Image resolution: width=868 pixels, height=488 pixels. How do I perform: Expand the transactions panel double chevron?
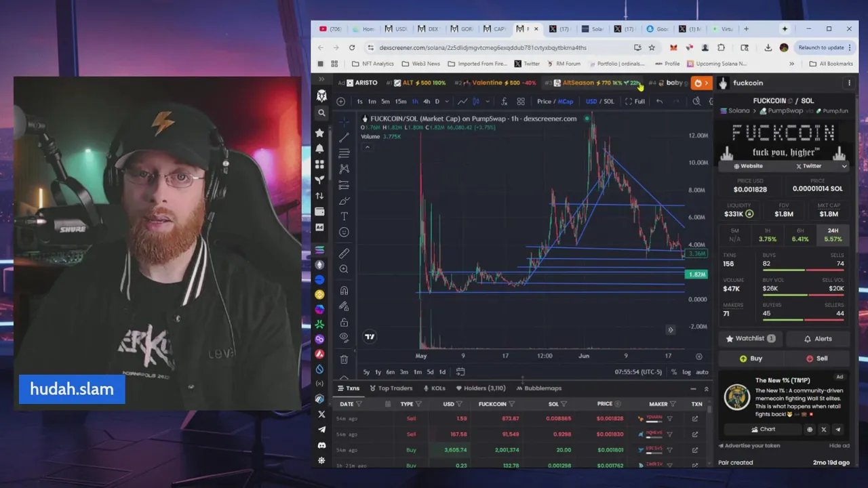pos(706,388)
